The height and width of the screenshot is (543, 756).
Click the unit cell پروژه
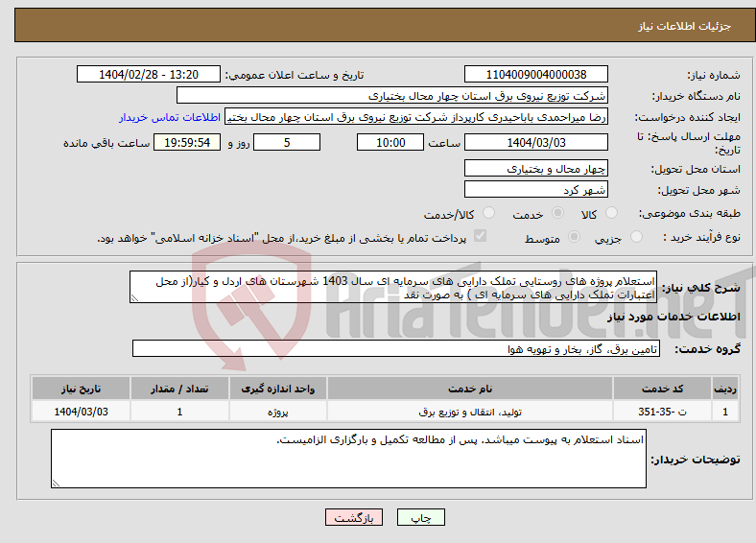(278, 412)
